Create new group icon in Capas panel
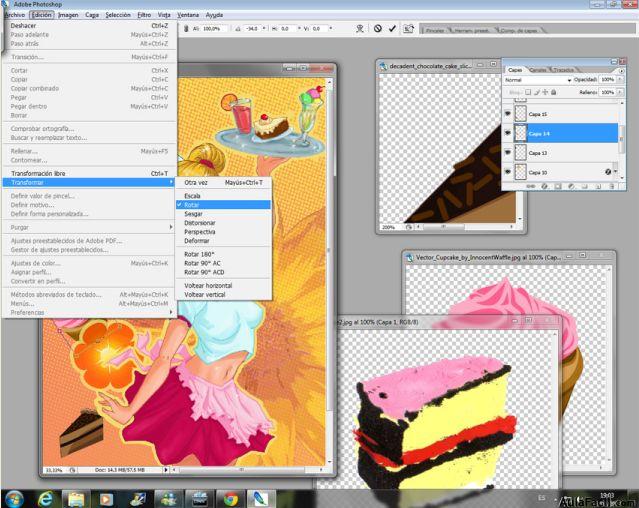Image resolution: width=639 pixels, height=508 pixels. [585, 186]
